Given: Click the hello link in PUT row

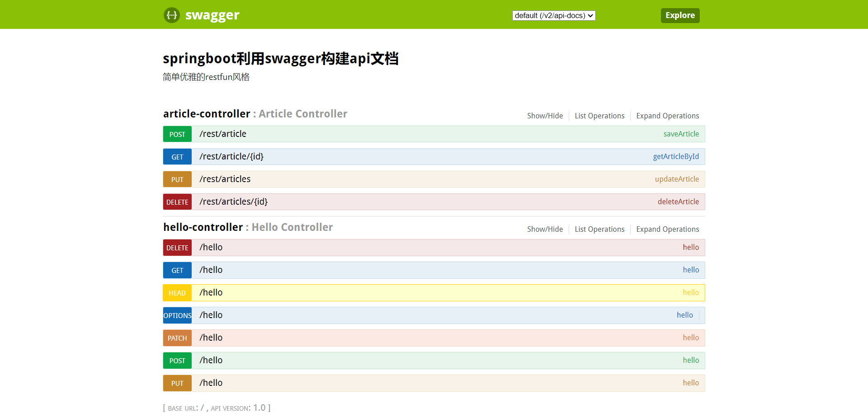Looking at the screenshot, I should coord(691,383).
